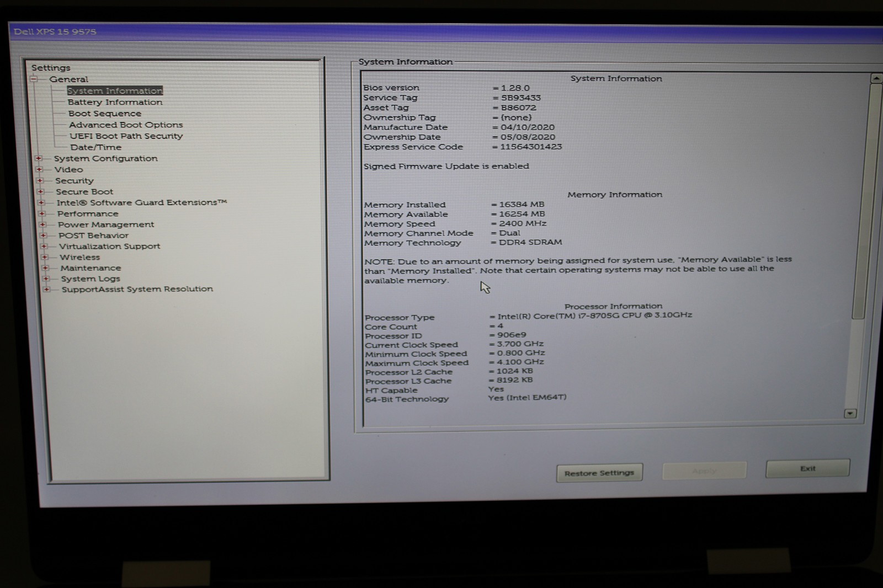The width and height of the screenshot is (883, 588).
Task: Select the Security category
Action: [75, 180]
